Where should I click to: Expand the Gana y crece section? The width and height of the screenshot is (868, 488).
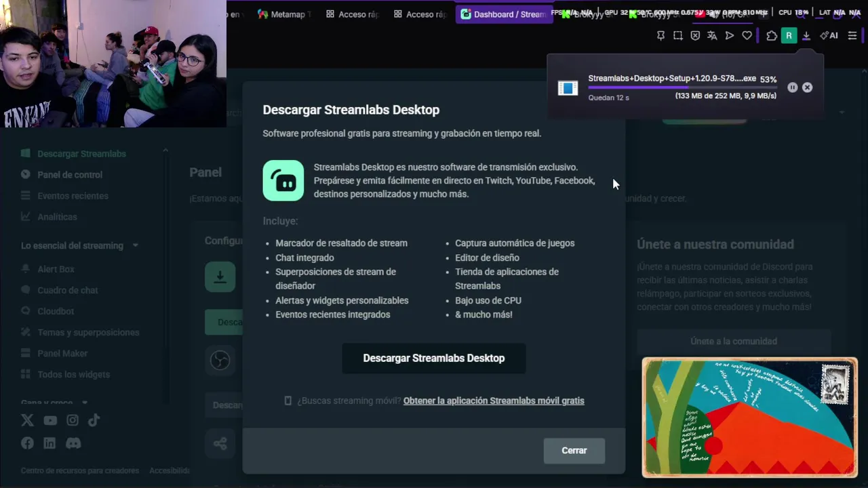coord(84,403)
